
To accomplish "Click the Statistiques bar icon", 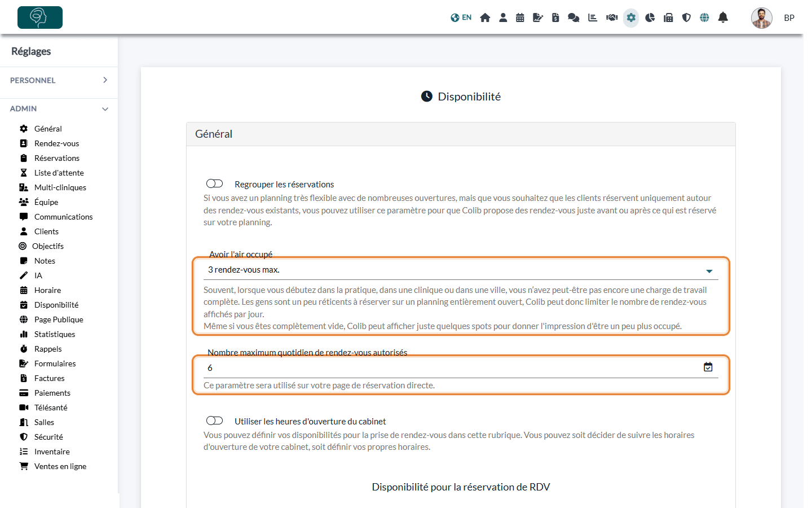I will coord(24,334).
